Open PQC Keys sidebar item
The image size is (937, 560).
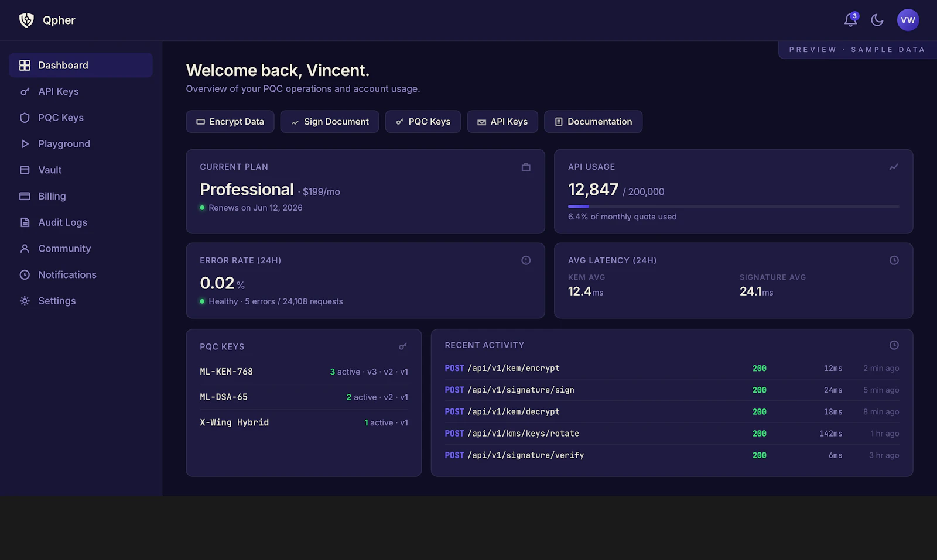click(x=81, y=118)
